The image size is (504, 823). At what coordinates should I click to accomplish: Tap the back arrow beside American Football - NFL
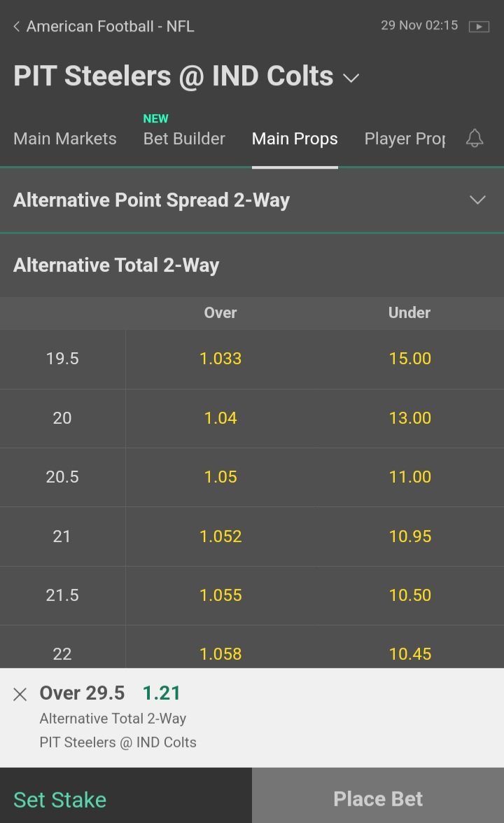point(17,26)
